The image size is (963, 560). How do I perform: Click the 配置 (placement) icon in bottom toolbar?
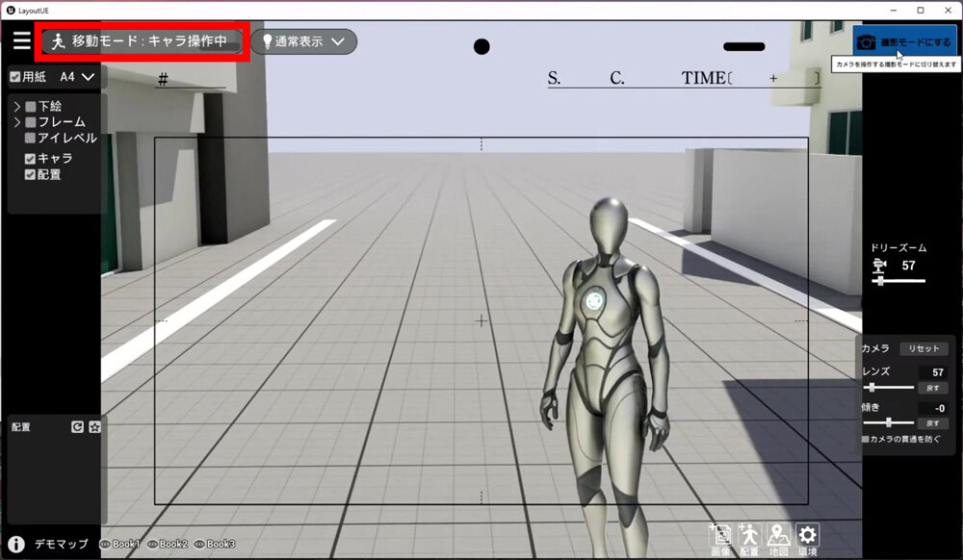pos(748,537)
